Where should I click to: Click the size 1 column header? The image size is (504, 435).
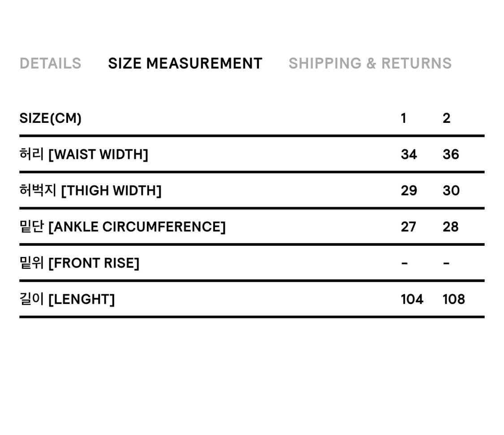click(x=404, y=118)
